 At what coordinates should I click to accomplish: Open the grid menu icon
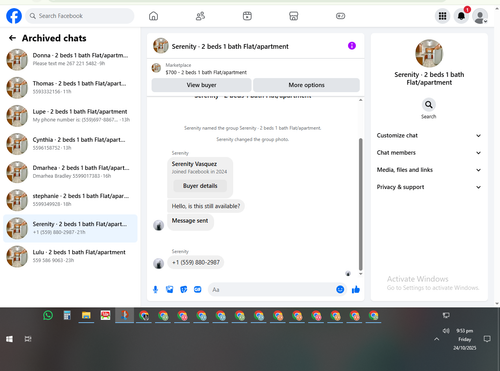coord(442,16)
